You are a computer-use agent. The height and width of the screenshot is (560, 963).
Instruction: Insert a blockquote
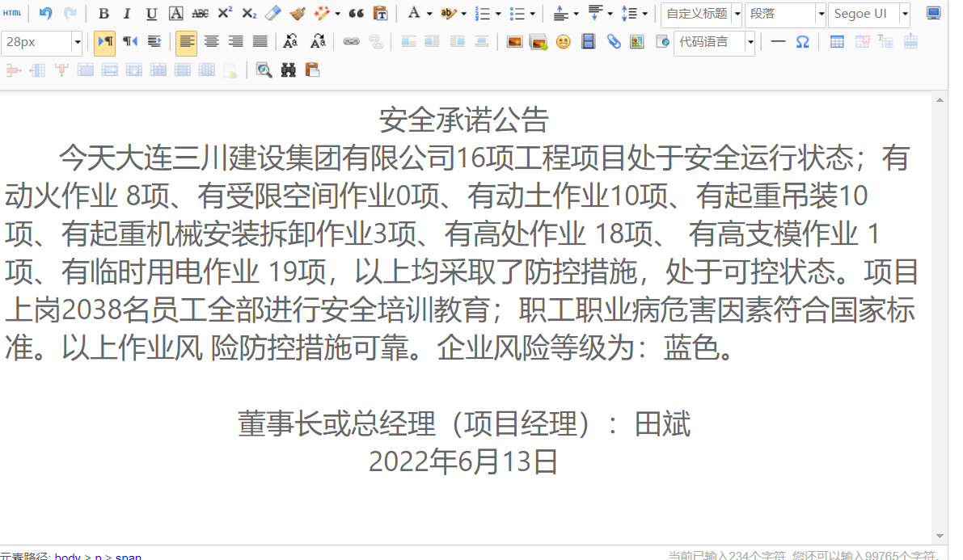pos(356,13)
